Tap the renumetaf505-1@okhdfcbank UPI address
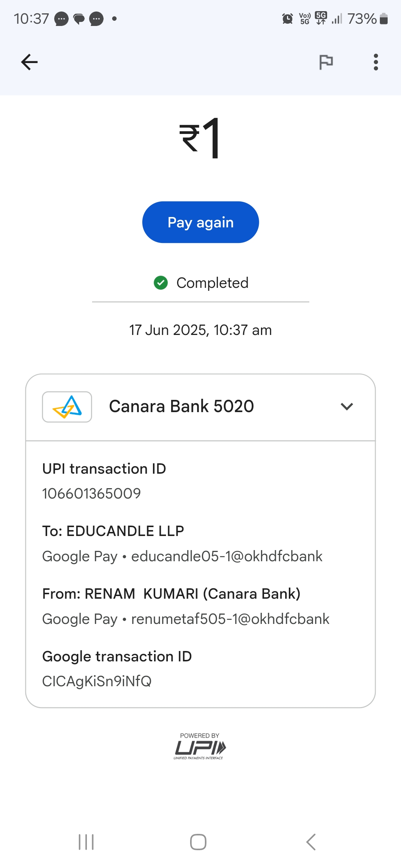 pyautogui.click(x=230, y=619)
